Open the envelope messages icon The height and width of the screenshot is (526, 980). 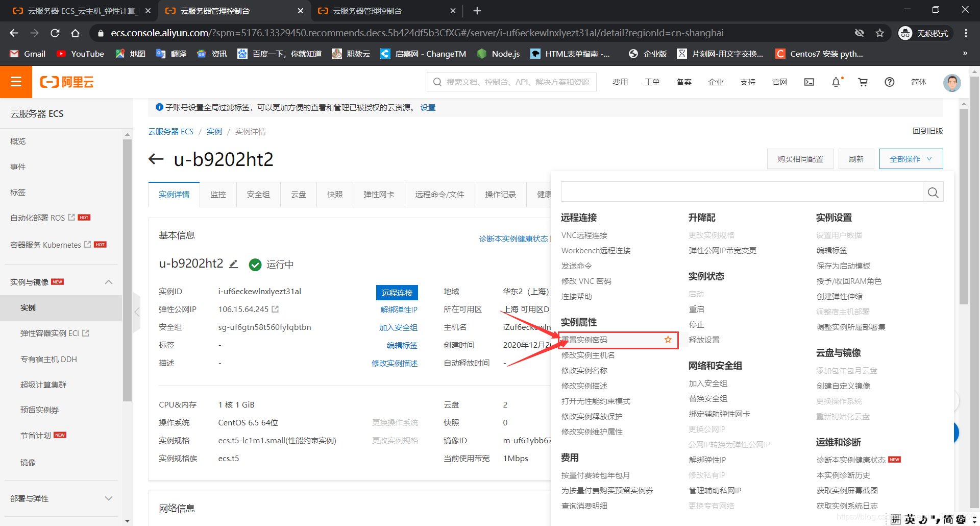(x=808, y=82)
